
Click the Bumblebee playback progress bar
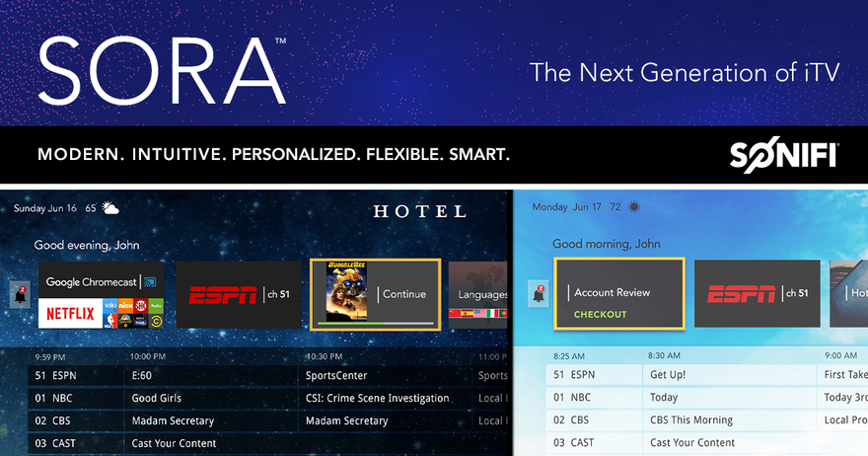pyautogui.click(x=376, y=323)
